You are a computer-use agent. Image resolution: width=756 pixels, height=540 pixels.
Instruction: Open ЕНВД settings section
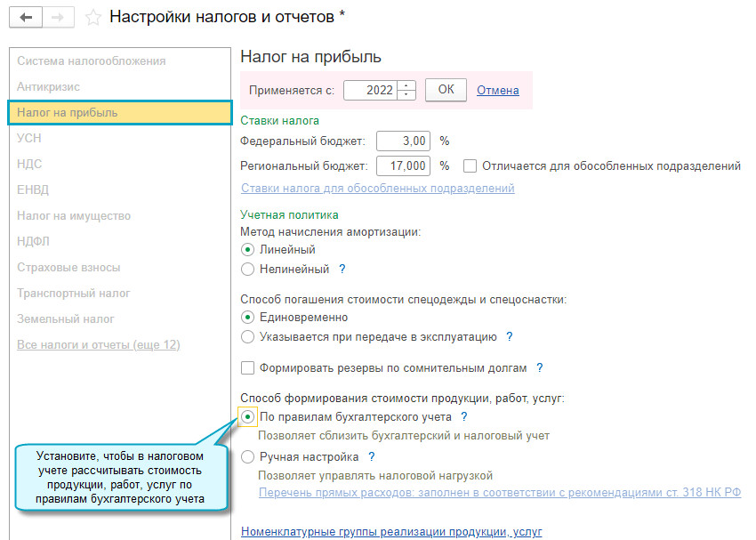coord(33,190)
